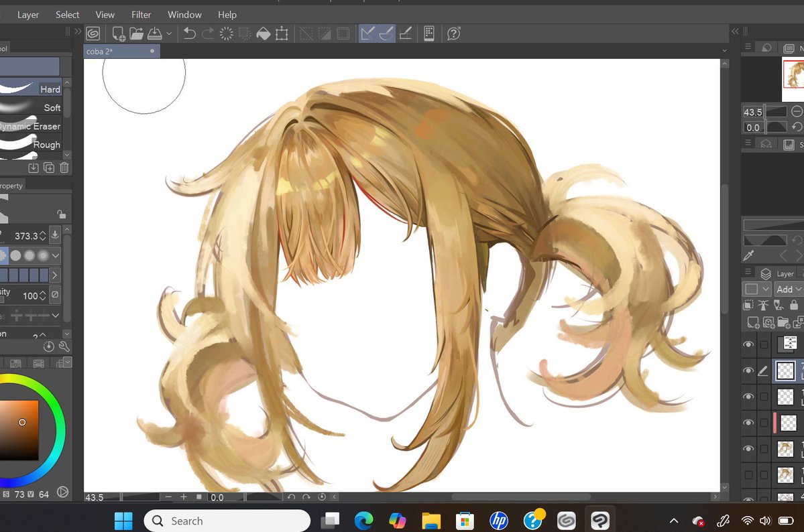
Task: Choose the Rough eraser sub tool
Action: click(x=31, y=144)
